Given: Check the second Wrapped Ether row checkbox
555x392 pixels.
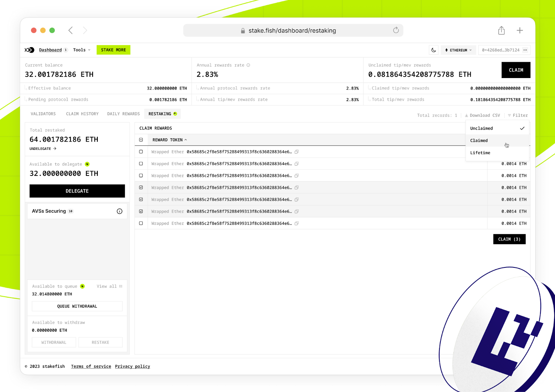Looking at the screenshot, I should click(x=141, y=163).
